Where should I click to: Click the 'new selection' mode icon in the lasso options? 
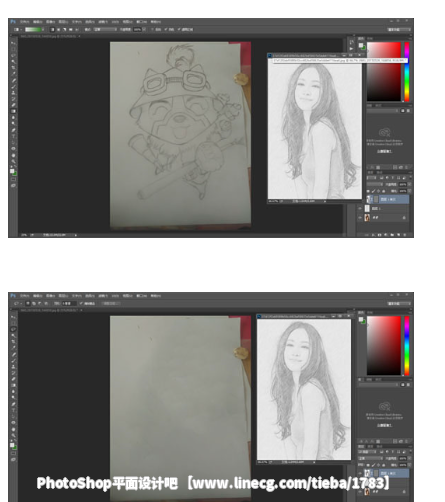pyautogui.click(x=28, y=303)
